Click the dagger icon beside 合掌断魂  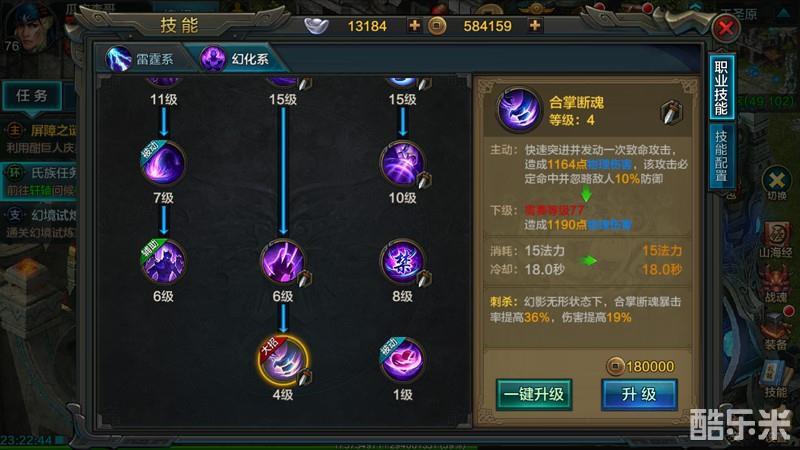[671, 112]
